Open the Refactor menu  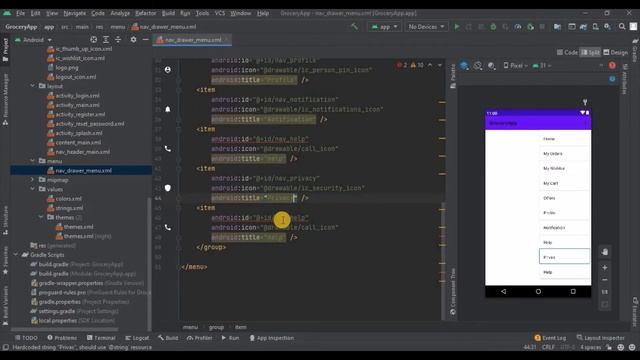pyautogui.click(x=145, y=13)
